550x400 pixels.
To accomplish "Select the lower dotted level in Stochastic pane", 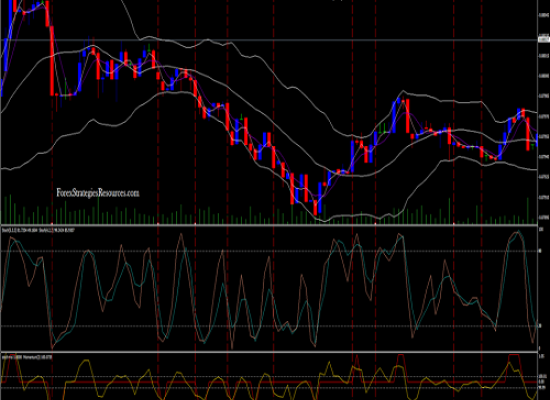I will coord(269,326).
